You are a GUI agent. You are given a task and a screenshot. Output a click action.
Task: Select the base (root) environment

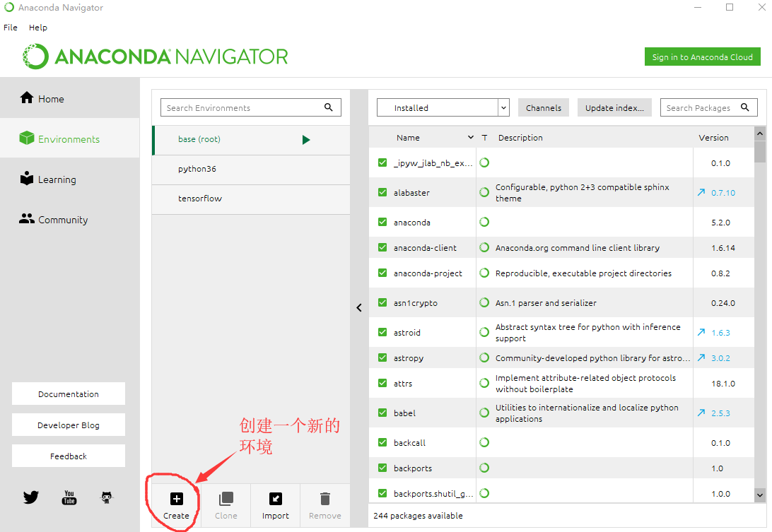coord(251,139)
